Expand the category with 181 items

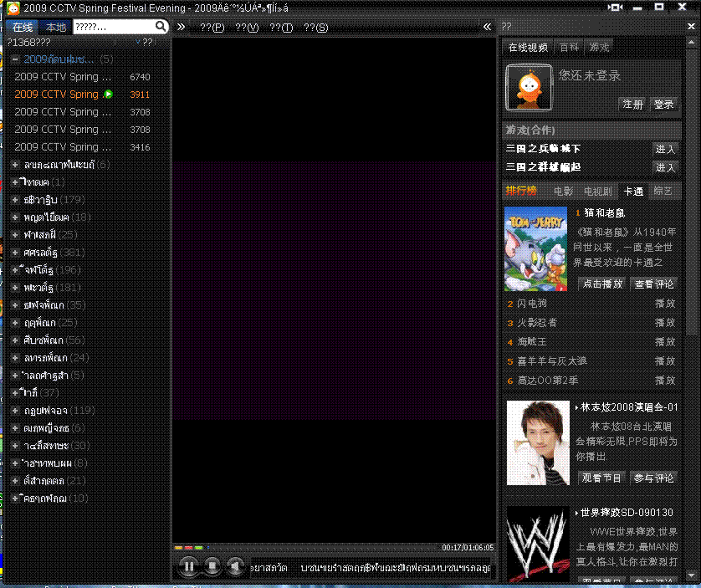point(15,288)
